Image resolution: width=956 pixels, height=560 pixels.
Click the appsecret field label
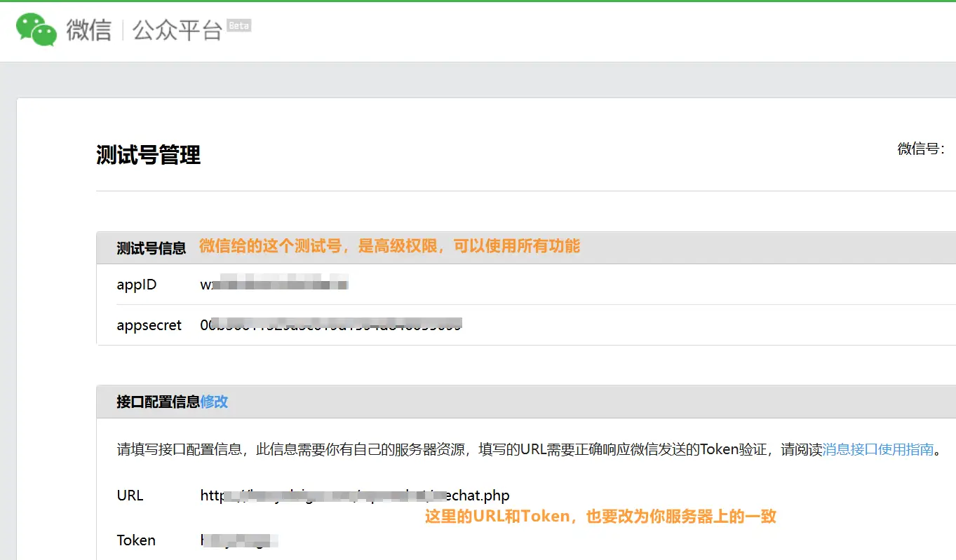[149, 325]
